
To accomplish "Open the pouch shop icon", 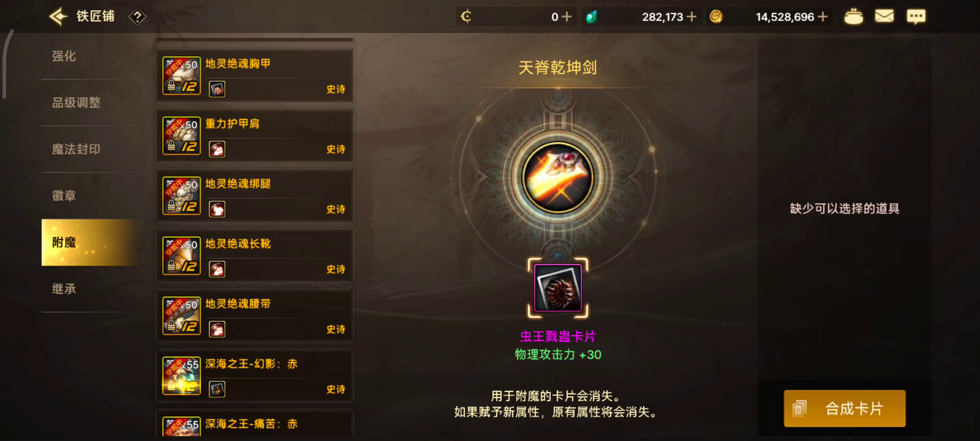I will [x=853, y=16].
